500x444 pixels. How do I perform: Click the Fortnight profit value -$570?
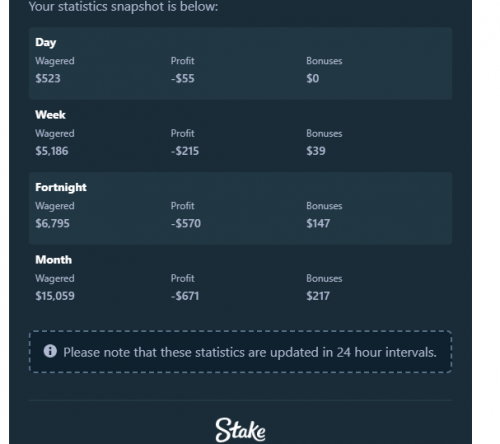click(x=186, y=223)
